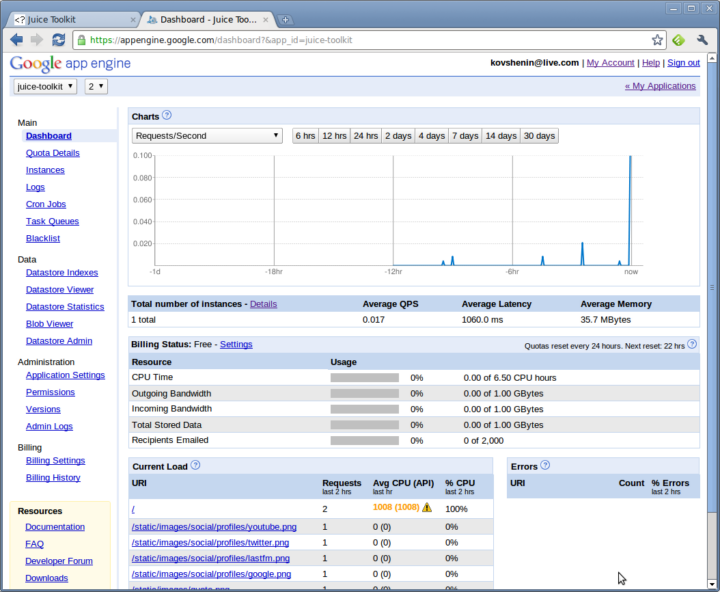Open Datastore Viewer

60,290
